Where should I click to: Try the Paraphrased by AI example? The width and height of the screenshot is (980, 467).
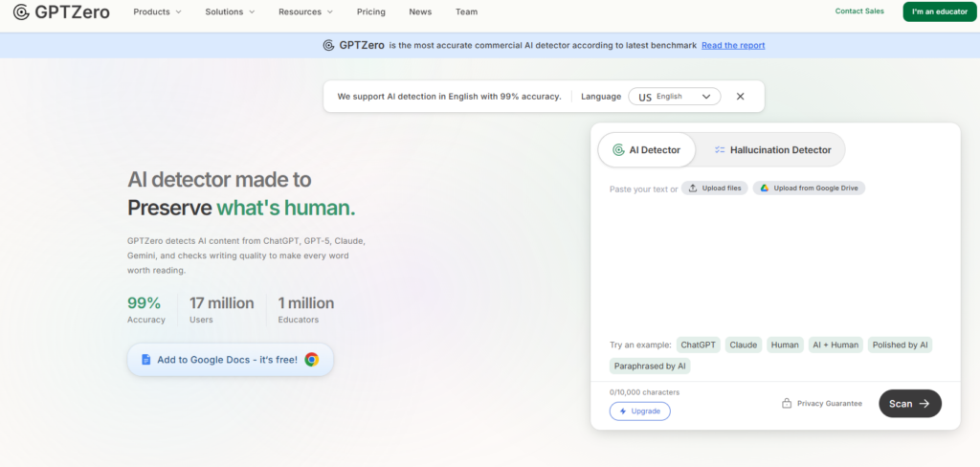point(650,366)
